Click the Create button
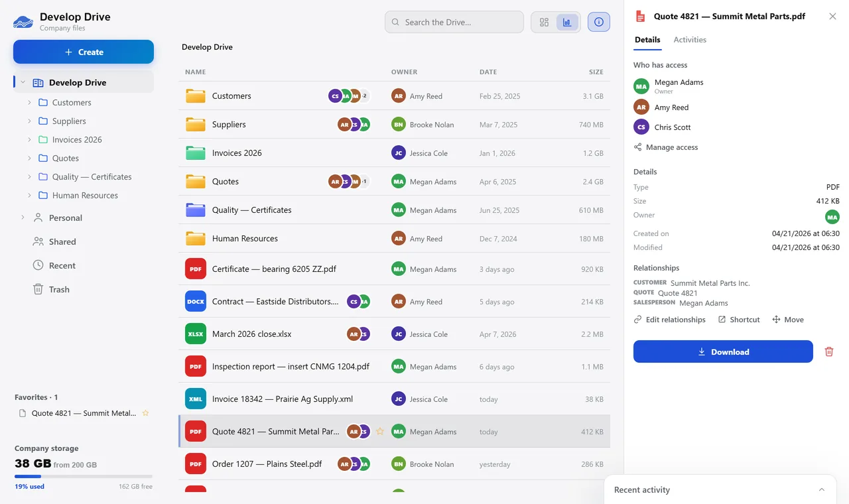 pyautogui.click(x=84, y=52)
